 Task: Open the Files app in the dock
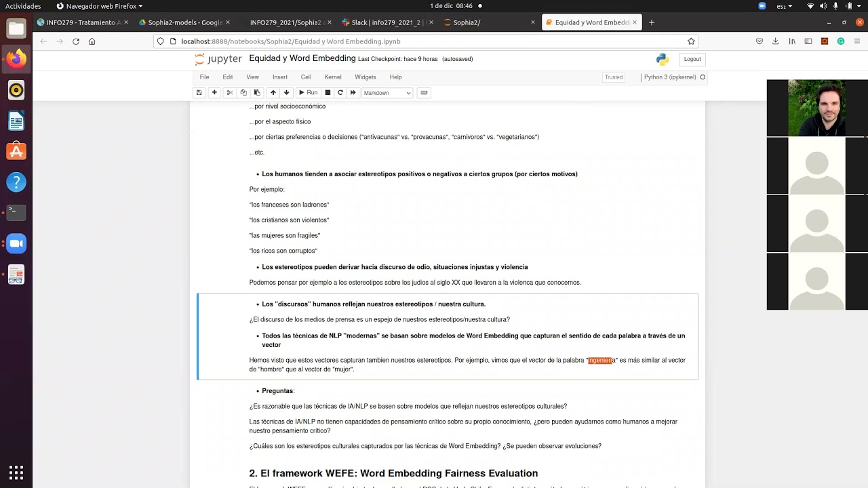point(16,28)
